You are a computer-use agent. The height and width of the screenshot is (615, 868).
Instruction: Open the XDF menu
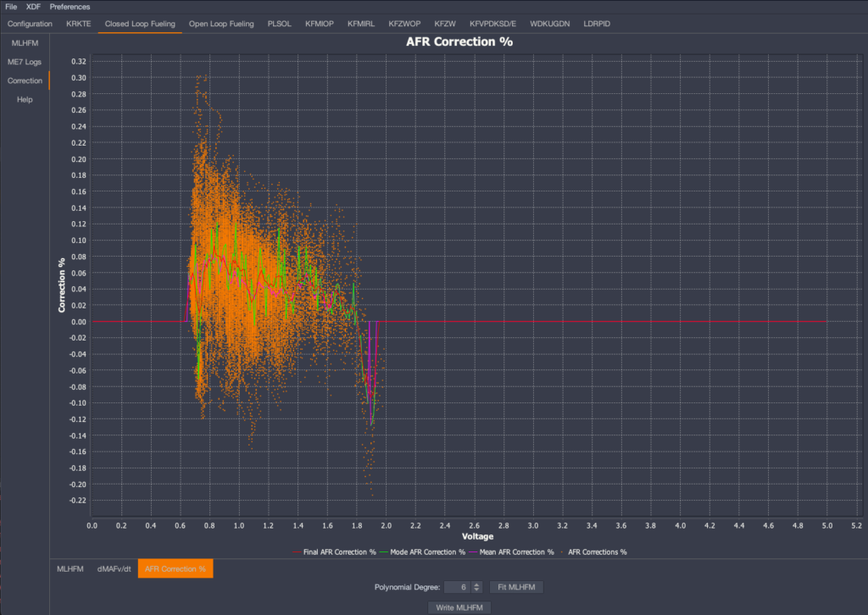click(33, 7)
